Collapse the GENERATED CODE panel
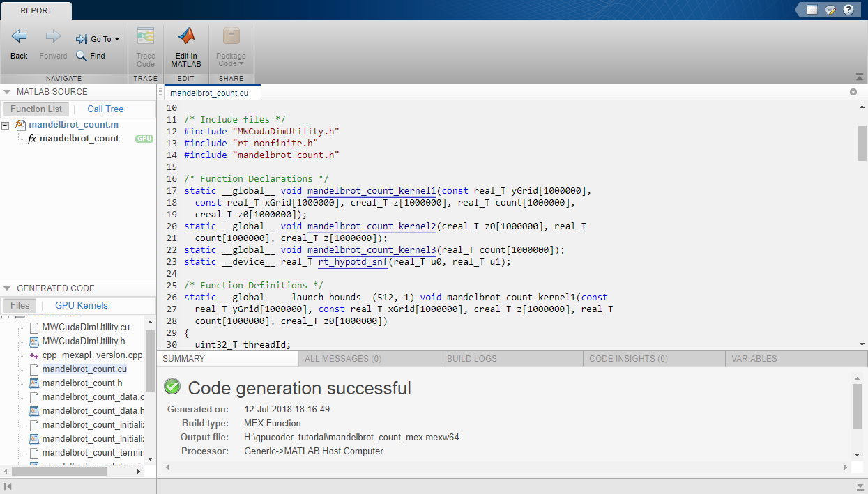This screenshot has height=494, width=868. (x=7, y=288)
